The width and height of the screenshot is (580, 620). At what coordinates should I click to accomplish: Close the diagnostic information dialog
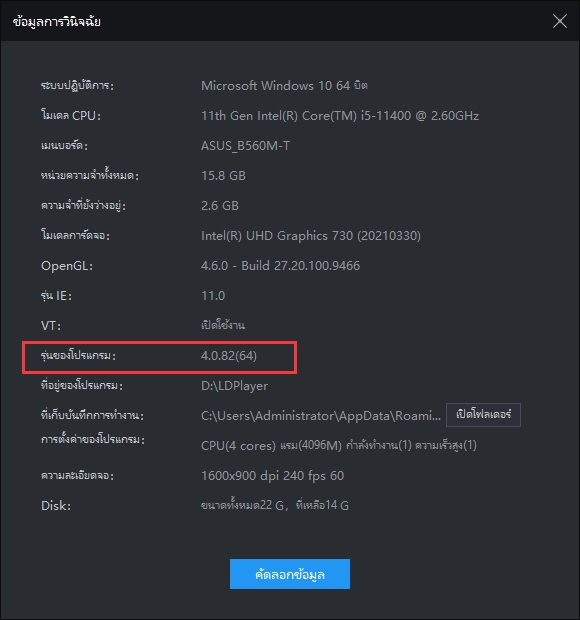click(559, 21)
